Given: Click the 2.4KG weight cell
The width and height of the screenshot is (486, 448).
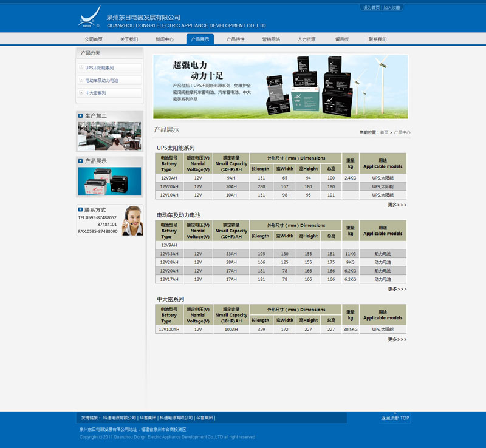Looking at the screenshot, I should point(351,178).
